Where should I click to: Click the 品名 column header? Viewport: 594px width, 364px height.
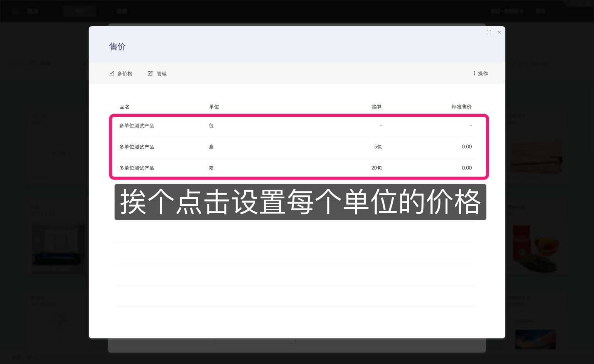(x=125, y=107)
